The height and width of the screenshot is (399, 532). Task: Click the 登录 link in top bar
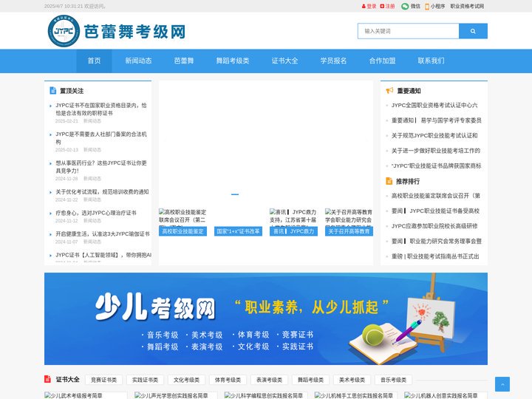pos(372,6)
